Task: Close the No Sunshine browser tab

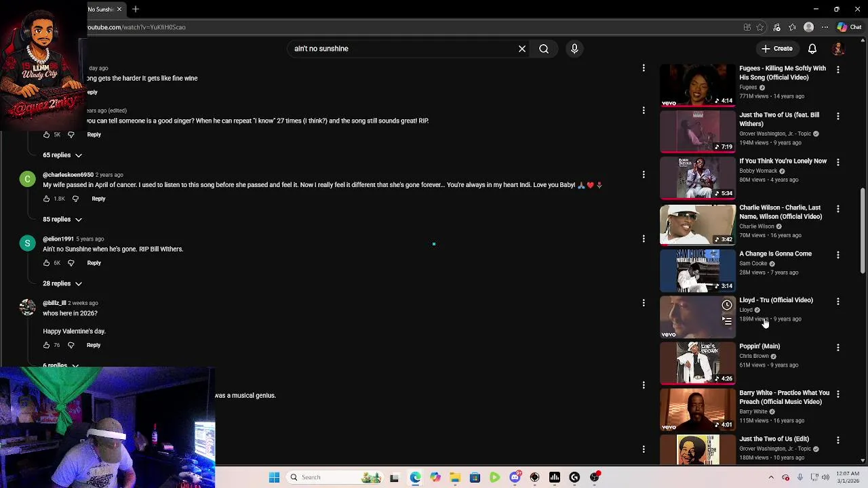Action: (x=119, y=9)
